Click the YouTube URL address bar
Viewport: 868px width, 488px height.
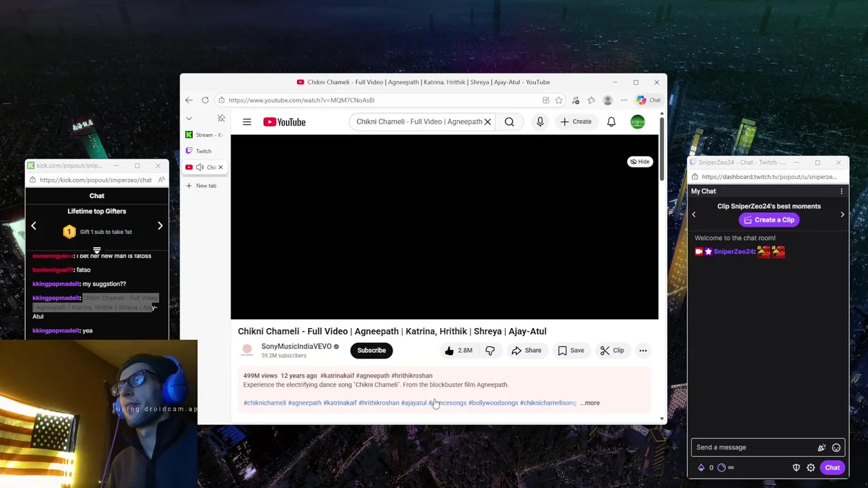(x=380, y=100)
